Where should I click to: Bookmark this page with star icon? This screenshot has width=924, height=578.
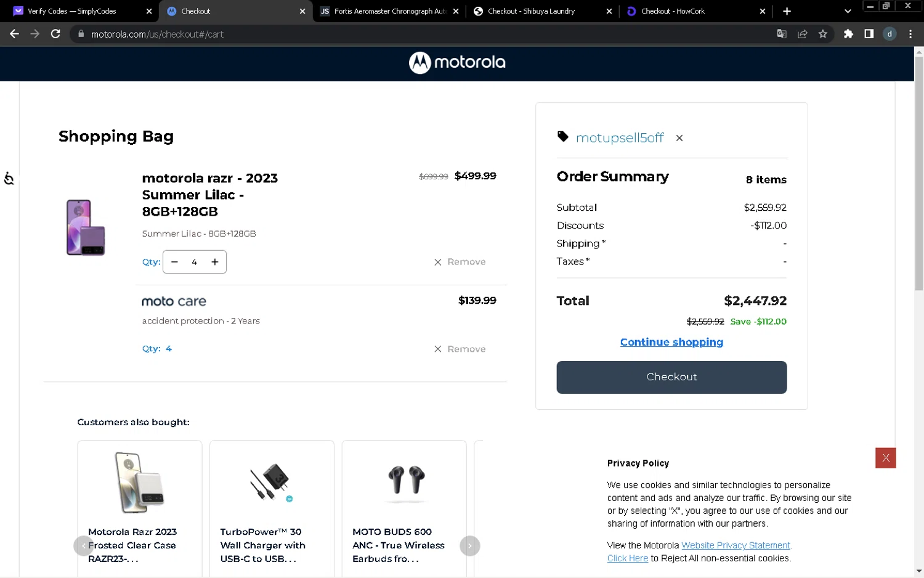pos(823,34)
